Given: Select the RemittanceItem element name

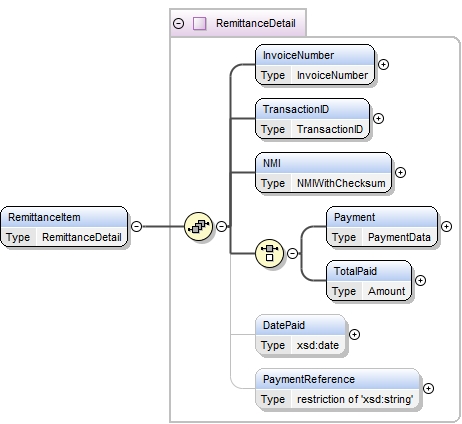Looking at the screenshot, I should pyautogui.click(x=44, y=217).
